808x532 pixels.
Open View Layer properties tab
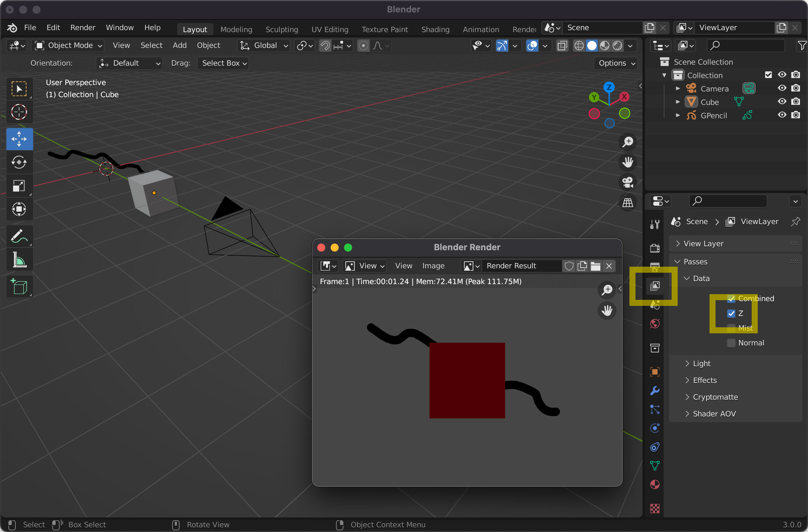pyautogui.click(x=655, y=286)
